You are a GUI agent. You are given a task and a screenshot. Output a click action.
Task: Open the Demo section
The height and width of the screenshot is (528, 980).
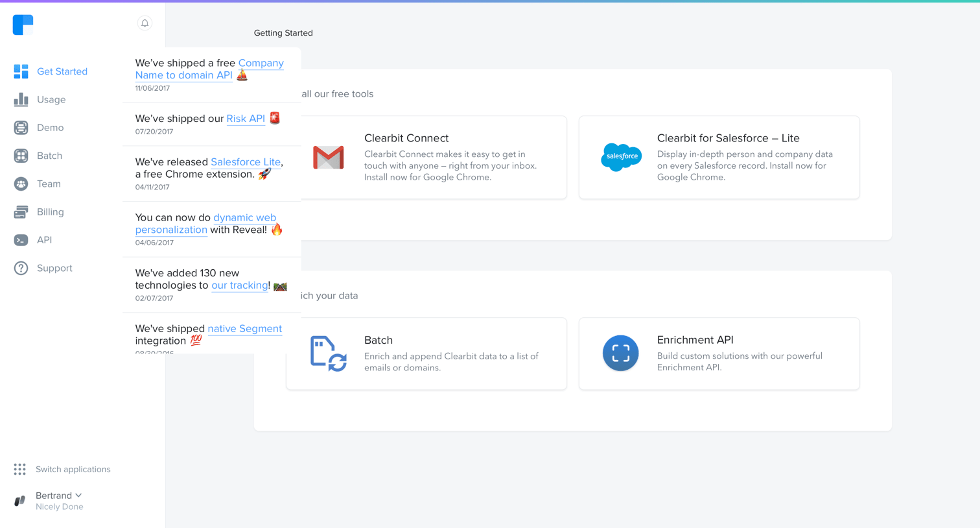50,128
